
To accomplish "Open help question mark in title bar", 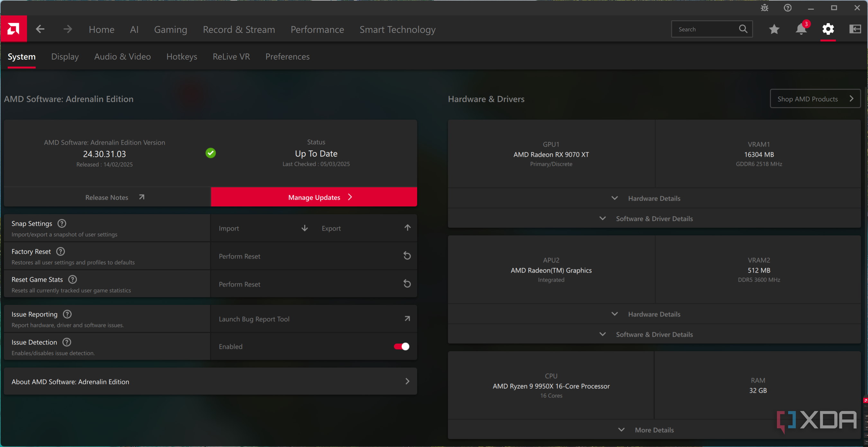I will [x=787, y=8].
